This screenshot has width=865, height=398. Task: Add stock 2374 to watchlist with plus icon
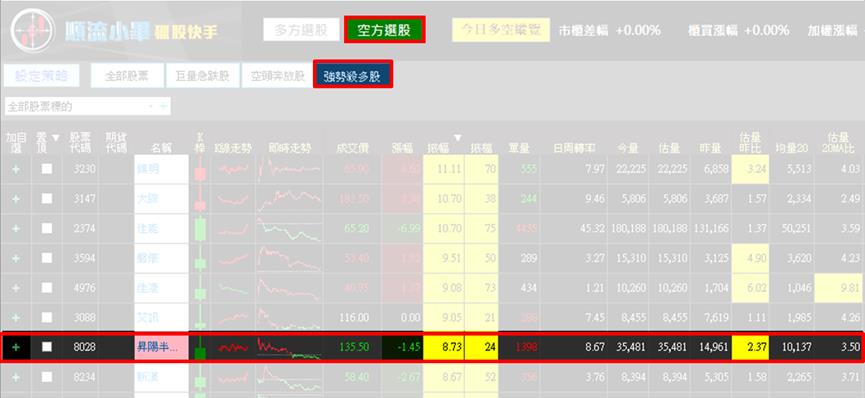click(15, 229)
